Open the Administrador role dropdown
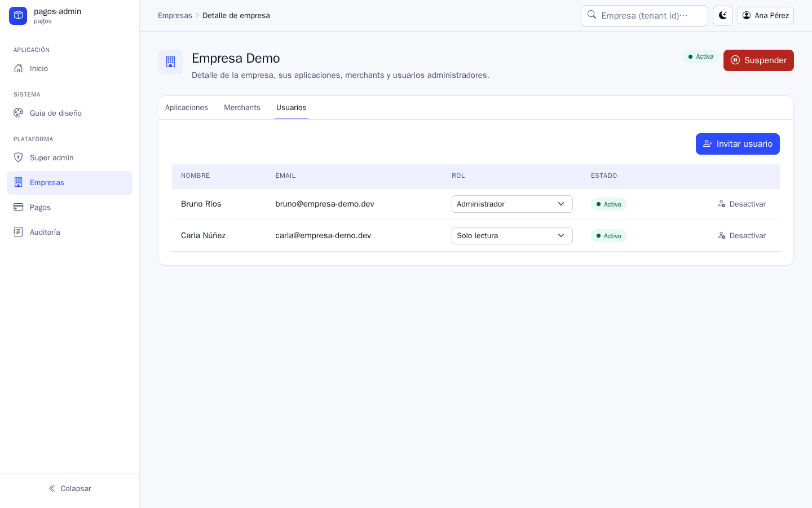The height and width of the screenshot is (508, 812). coord(512,204)
